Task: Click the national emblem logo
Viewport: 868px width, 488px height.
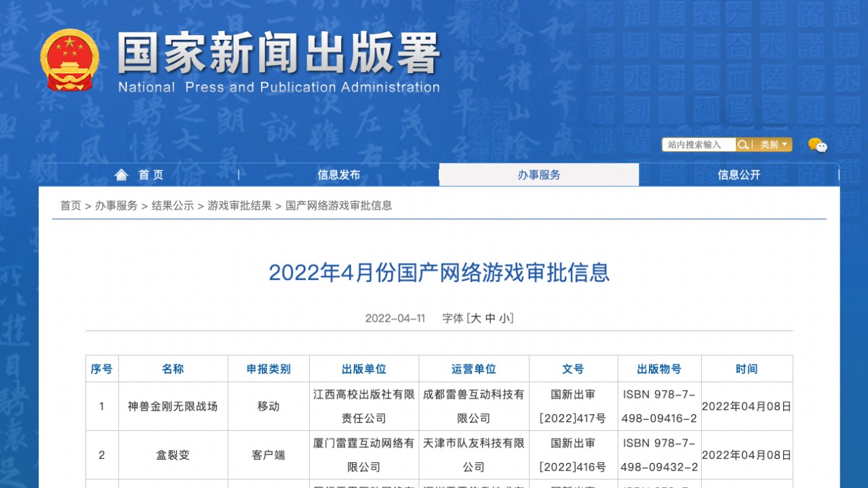Action: pyautogui.click(x=69, y=60)
